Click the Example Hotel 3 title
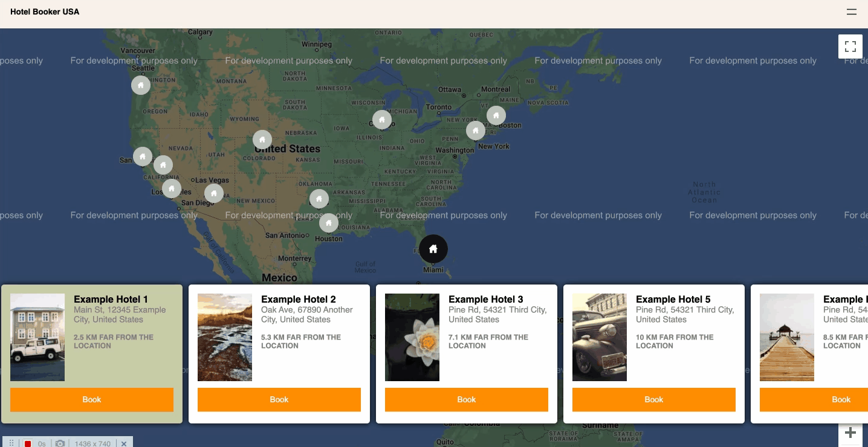Viewport: 868px width, 447px height. tap(486, 300)
